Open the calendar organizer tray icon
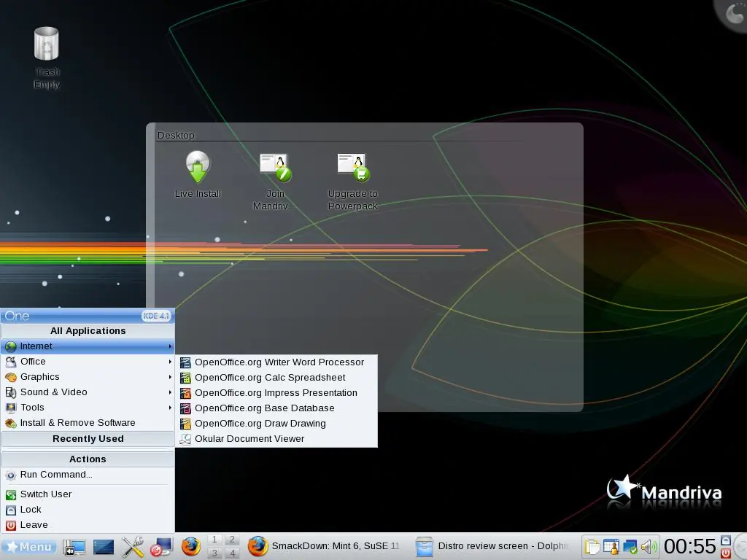747x560 pixels. 611,547
